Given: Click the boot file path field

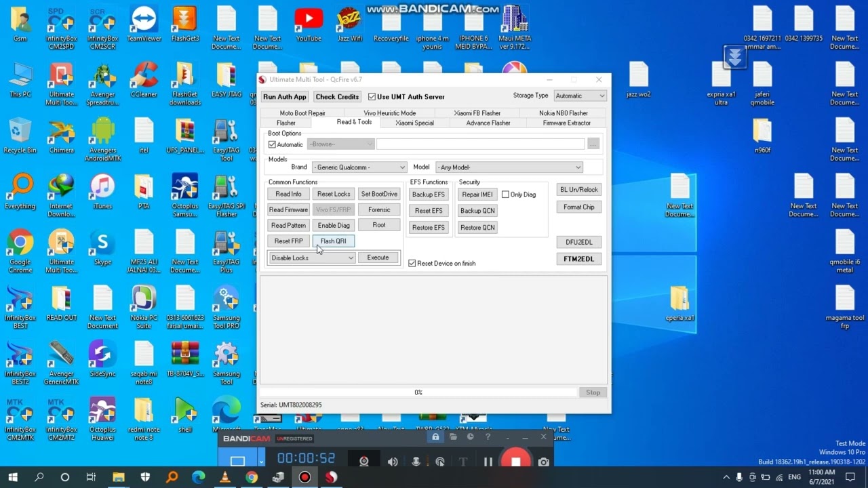Looking at the screenshot, I should click(480, 144).
